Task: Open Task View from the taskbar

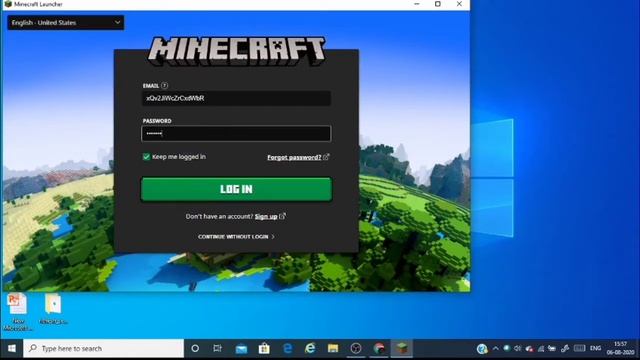Action: click(x=218, y=348)
